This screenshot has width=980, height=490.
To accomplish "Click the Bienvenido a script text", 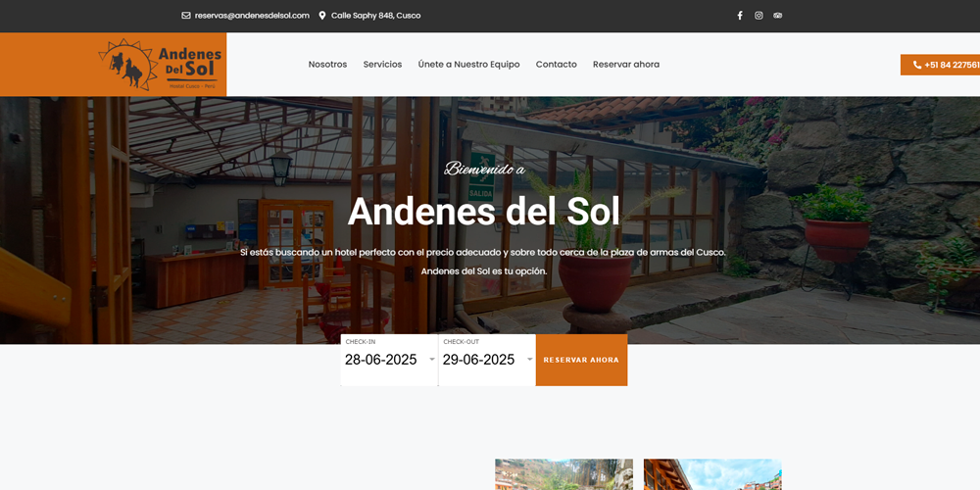I will point(484,169).
